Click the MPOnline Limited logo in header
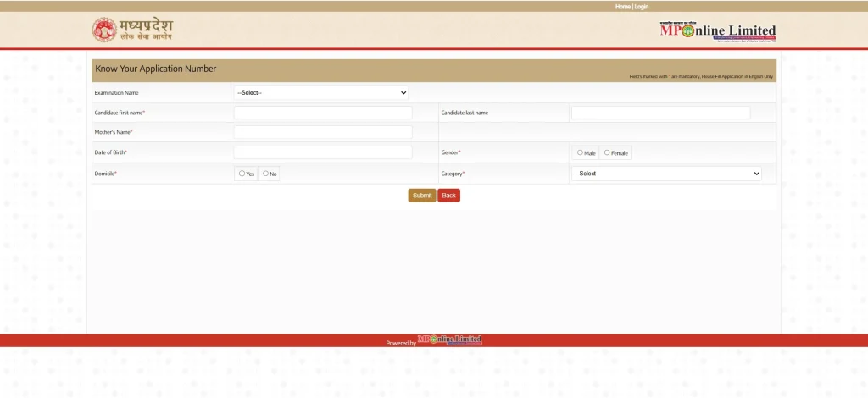This screenshot has height=398, width=868. click(x=717, y=31)
